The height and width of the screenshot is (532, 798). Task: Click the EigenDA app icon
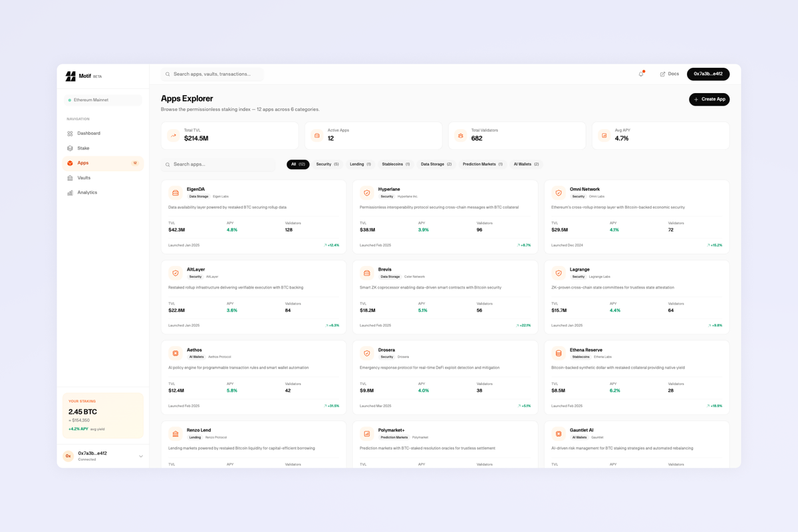point(175,192)
